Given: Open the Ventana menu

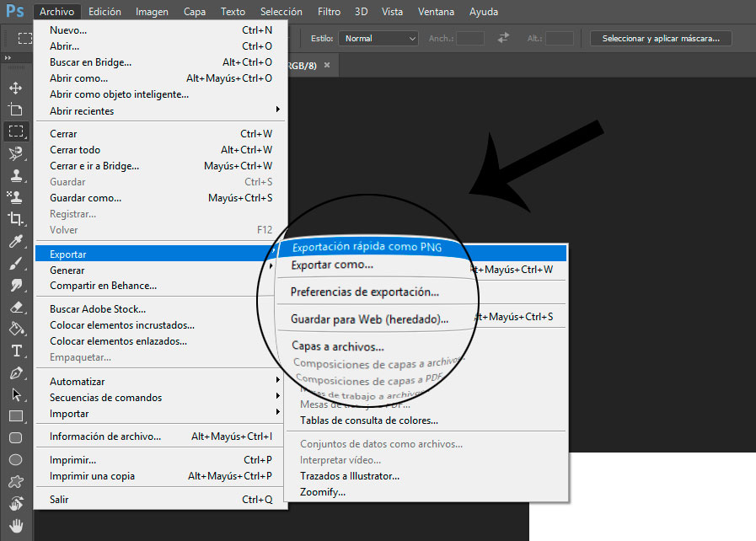Looking at the screenshot, I should tap(436, 12).
